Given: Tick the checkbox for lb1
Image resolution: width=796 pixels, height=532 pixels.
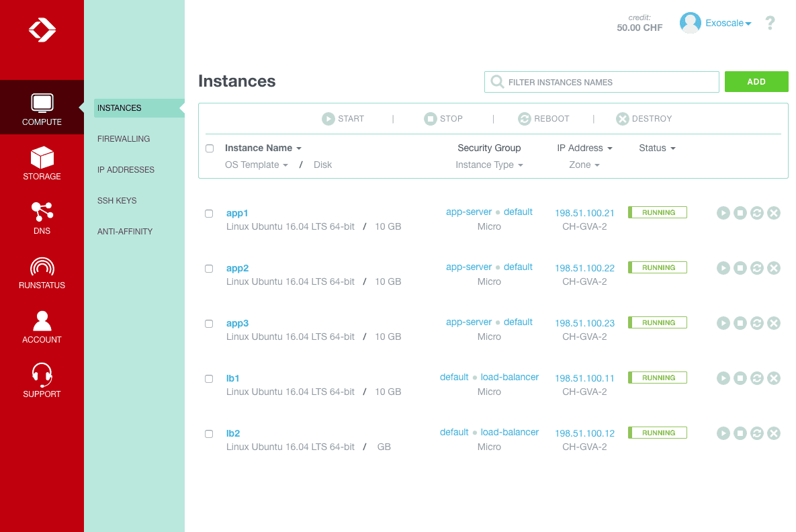Looking at the screenshot, I should tap(209, 378).
